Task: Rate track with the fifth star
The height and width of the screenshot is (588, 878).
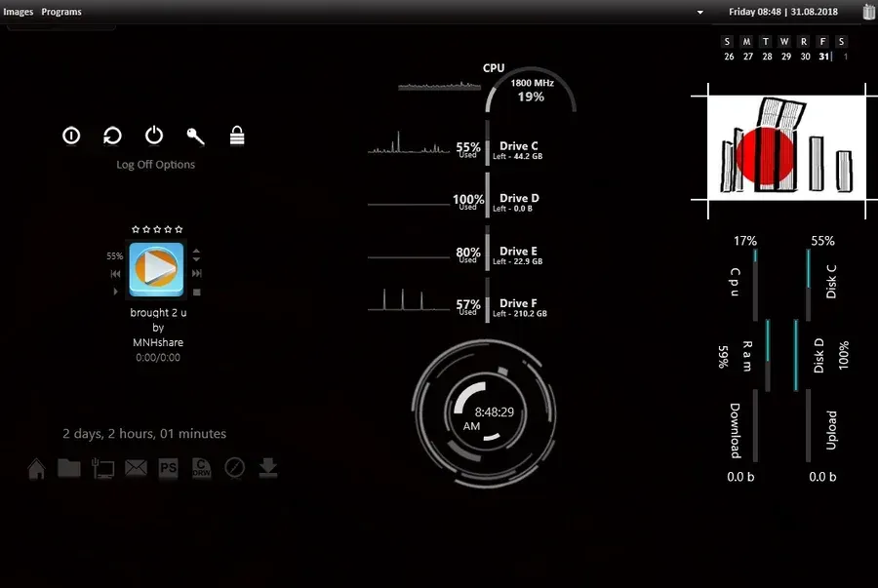Action: 179,229
